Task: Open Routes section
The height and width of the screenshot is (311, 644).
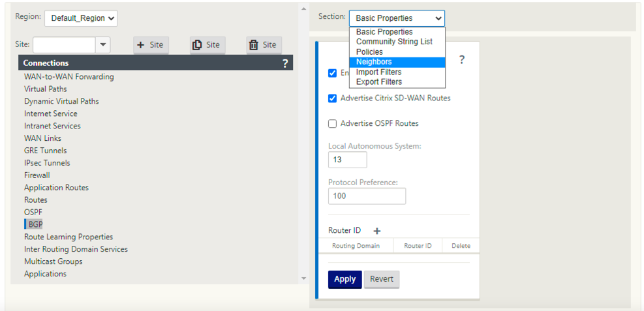Action: coord(36,200)
